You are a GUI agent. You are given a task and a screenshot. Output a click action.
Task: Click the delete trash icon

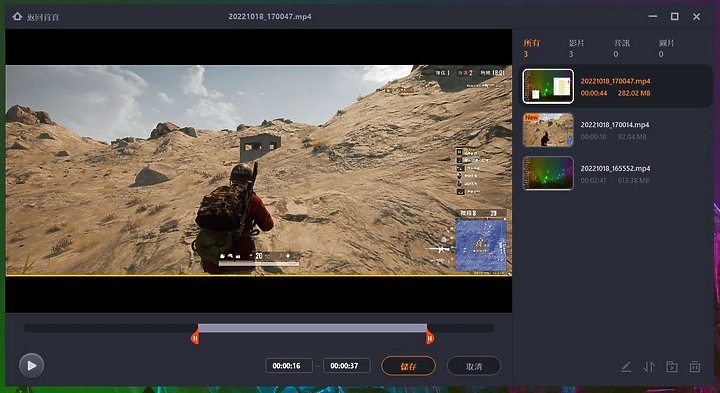tap(695, 367)
